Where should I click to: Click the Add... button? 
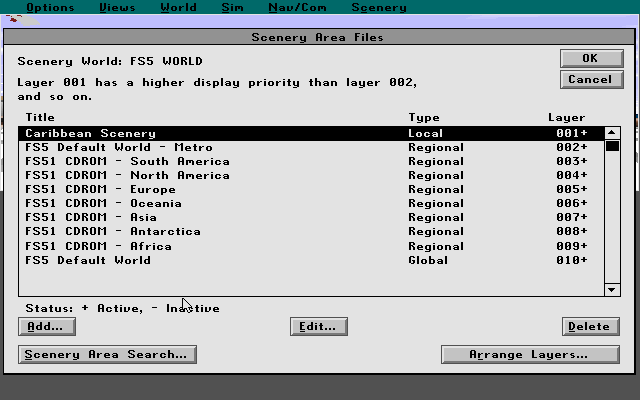[46, 326]
